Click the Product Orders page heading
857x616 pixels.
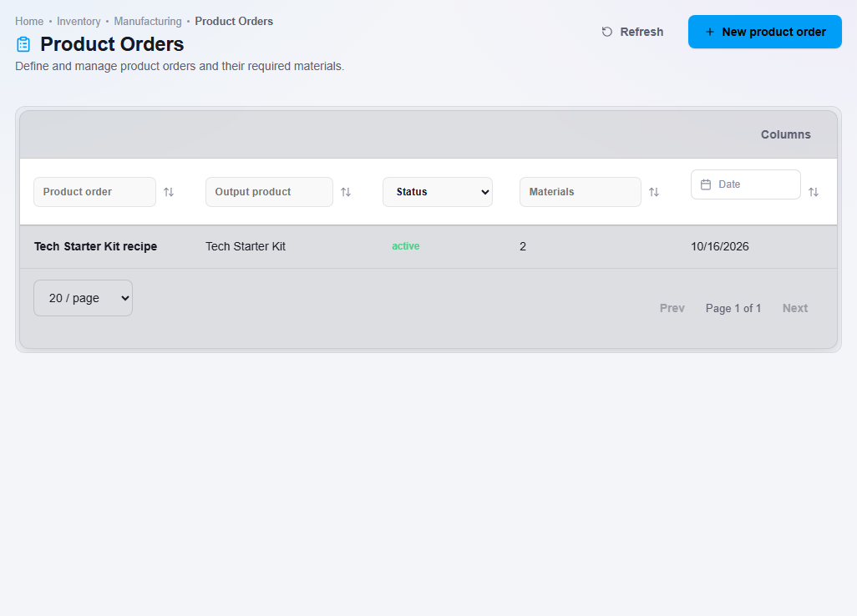[x=112, y=44]
